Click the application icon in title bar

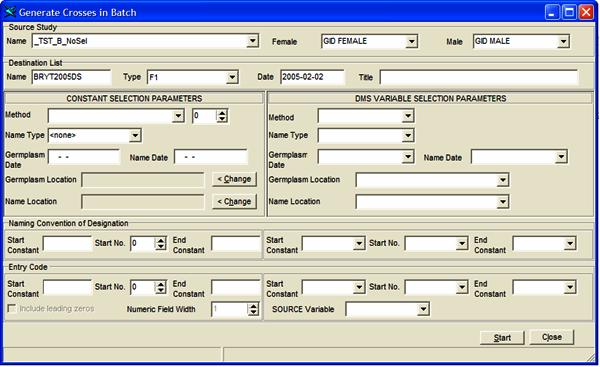[x=10, y=12]
